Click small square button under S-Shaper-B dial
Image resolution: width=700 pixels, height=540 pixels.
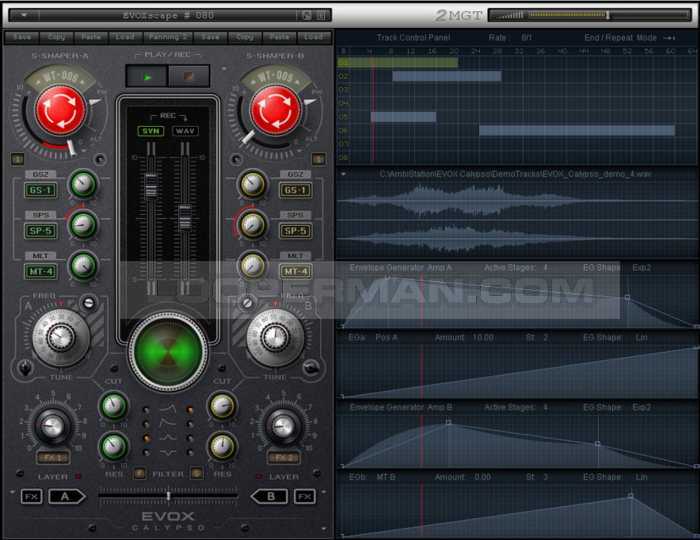[318, 159]
